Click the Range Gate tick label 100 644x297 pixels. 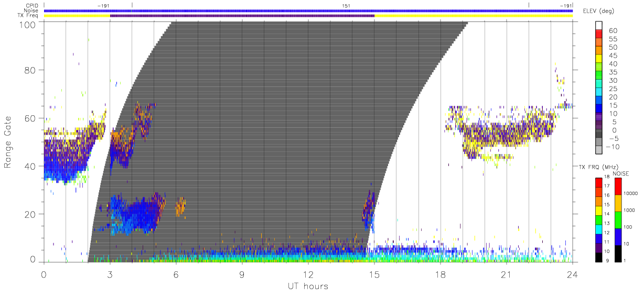point(28,25)
